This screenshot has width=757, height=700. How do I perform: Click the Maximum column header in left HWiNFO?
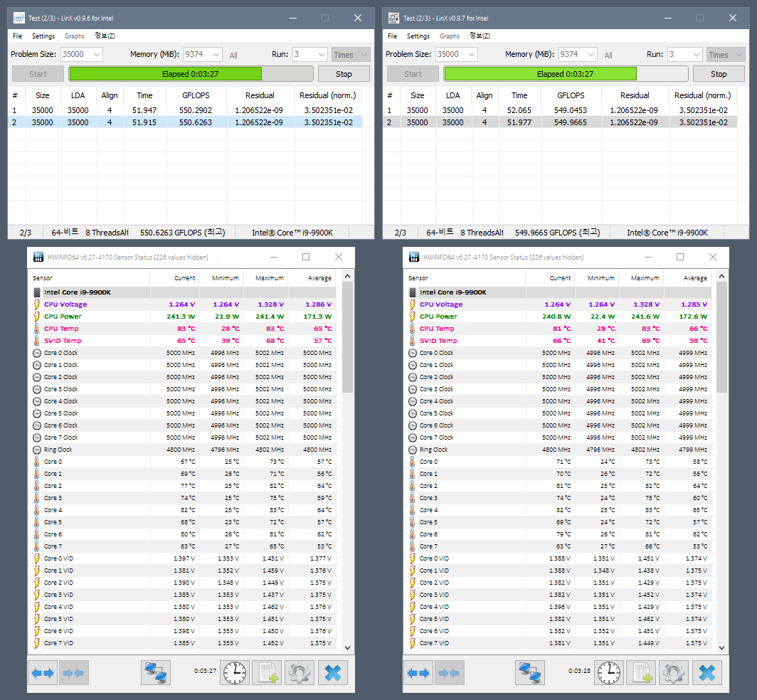[x=270, y=278]
